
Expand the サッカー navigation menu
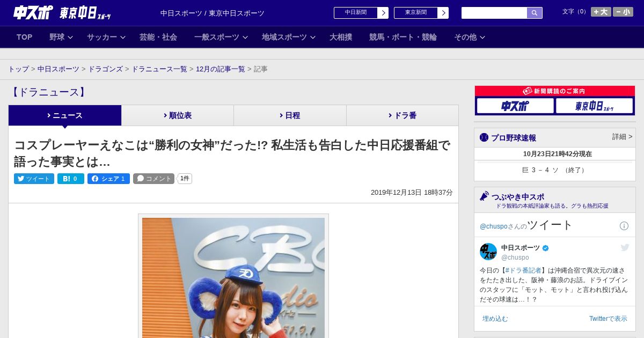pyautogui.click(x=106, y=37)
